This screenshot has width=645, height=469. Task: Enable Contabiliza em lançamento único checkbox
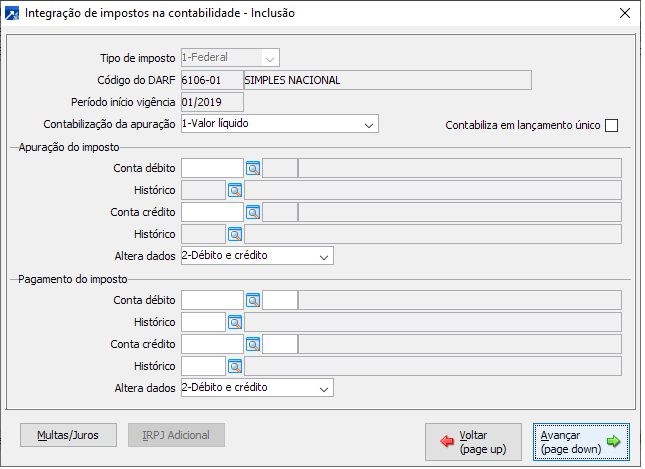[x=612, y=125]
